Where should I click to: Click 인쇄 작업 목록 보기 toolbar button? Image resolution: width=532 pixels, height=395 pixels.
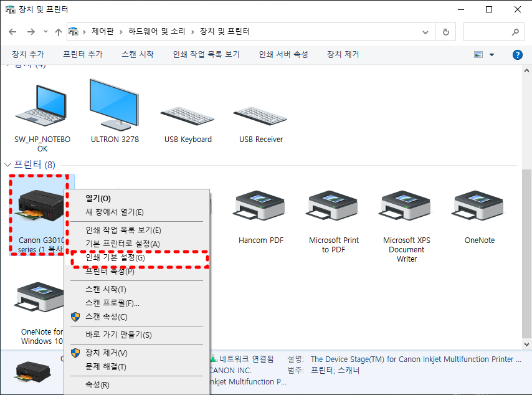pyautogui.click(x=206, y=54)
